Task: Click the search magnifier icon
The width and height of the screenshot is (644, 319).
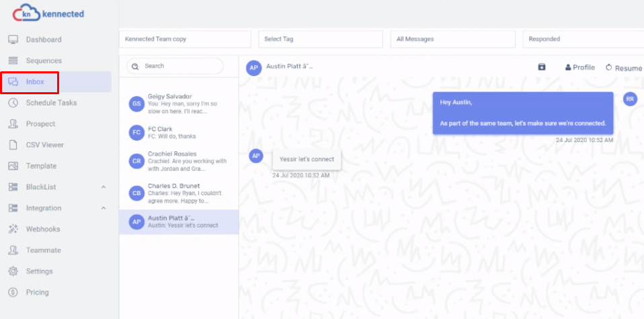Action: point(135,66)
